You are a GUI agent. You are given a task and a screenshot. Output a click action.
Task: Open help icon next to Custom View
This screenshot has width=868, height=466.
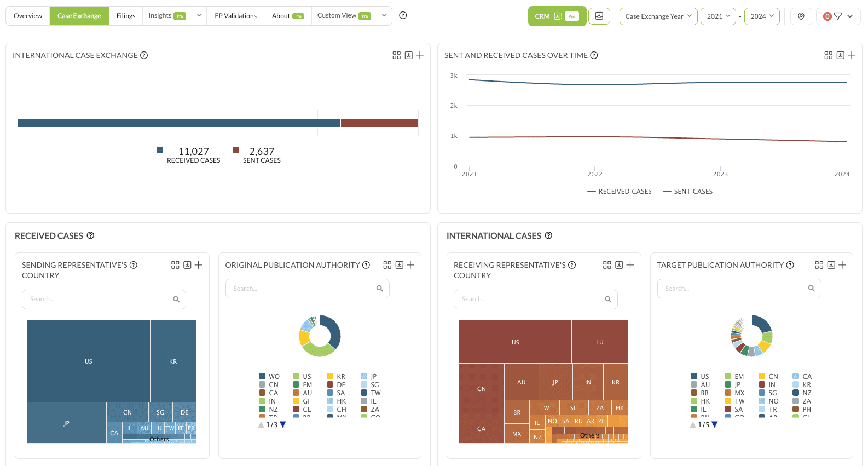pyautogui.click(x=403, y=15)
